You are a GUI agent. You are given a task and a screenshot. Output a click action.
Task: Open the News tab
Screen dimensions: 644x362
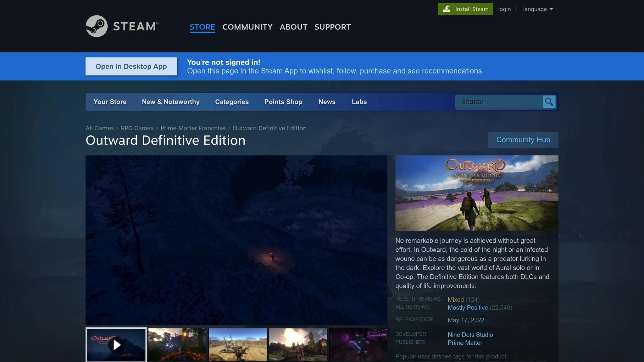coord(327,102)
